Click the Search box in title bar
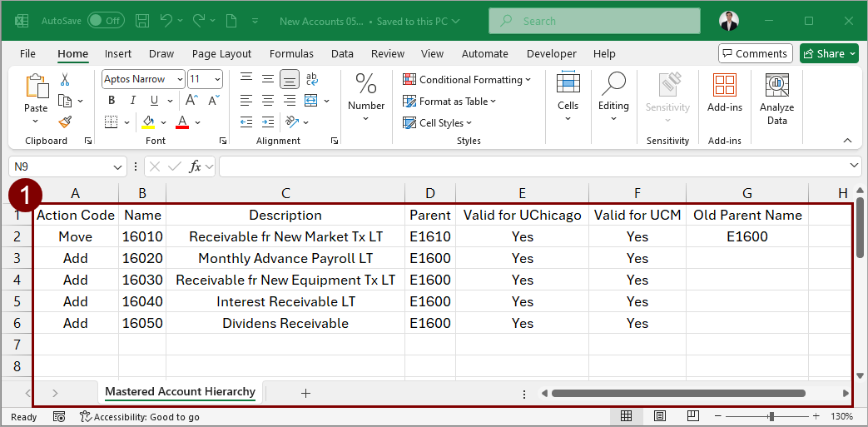Screen dimensions: 868x427 click(594, 21)
